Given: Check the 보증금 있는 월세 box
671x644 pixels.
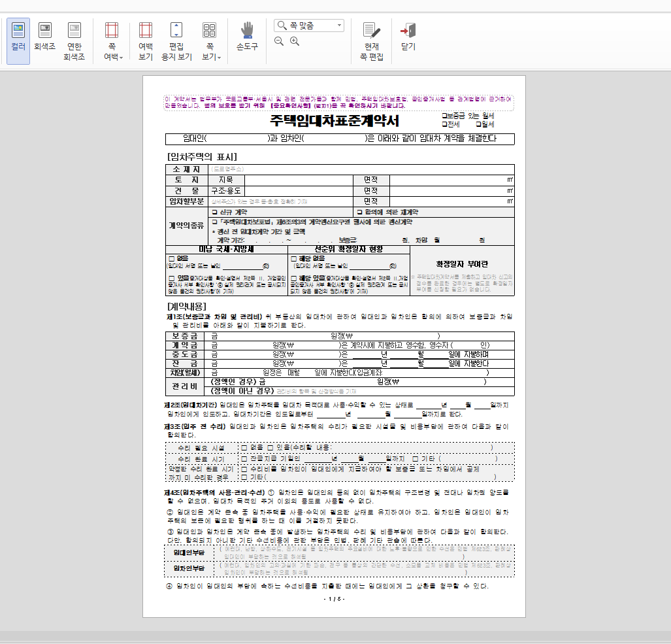Looking at the screenshot, I should 445,116.
